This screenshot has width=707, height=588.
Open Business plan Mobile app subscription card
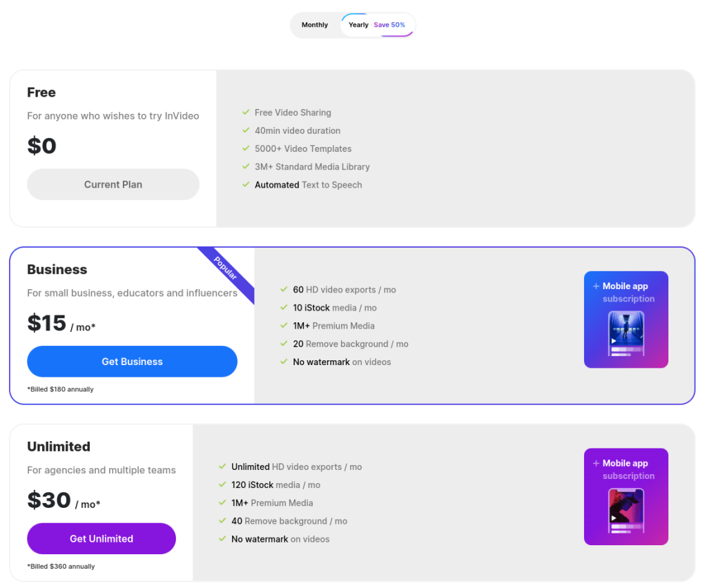coord(626,320)
